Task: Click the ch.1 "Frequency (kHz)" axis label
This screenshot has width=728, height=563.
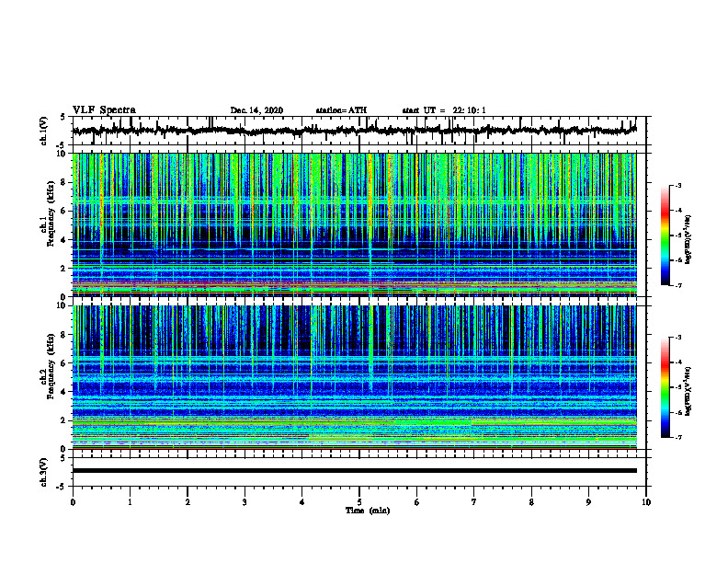Action: tap(51, 213)
